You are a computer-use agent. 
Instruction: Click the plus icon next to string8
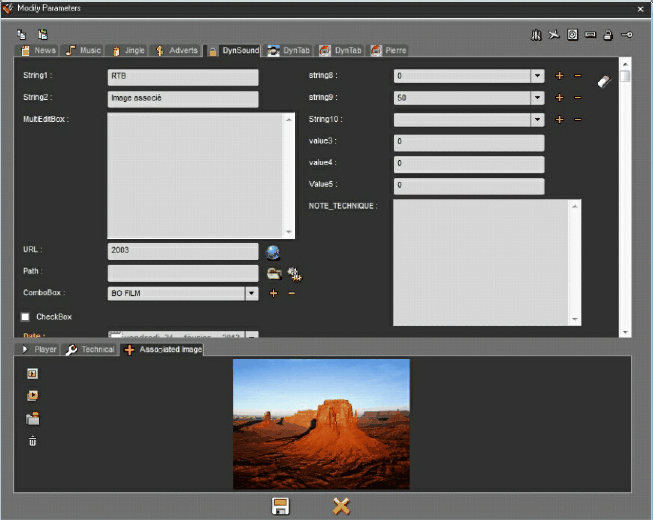click(x=559, y=76)
